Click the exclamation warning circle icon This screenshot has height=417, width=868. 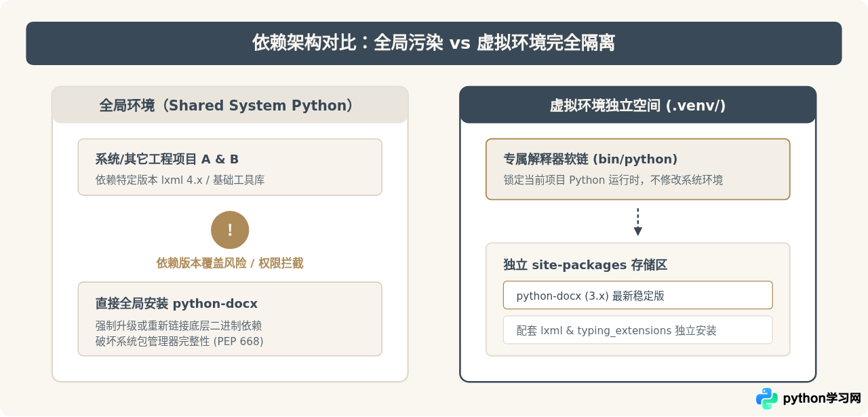pyautogui.click(x=230, y=230)
